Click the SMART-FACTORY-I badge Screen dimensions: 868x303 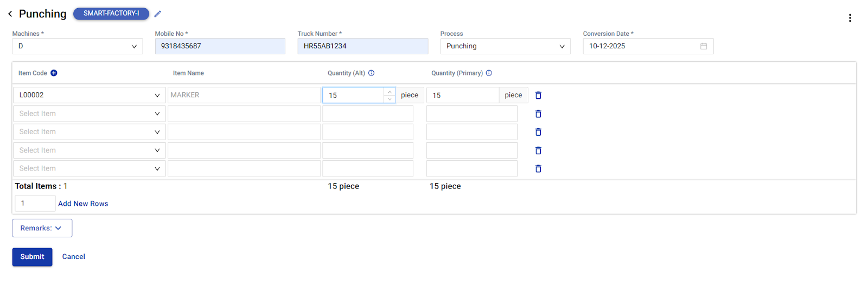click(111, 14)
